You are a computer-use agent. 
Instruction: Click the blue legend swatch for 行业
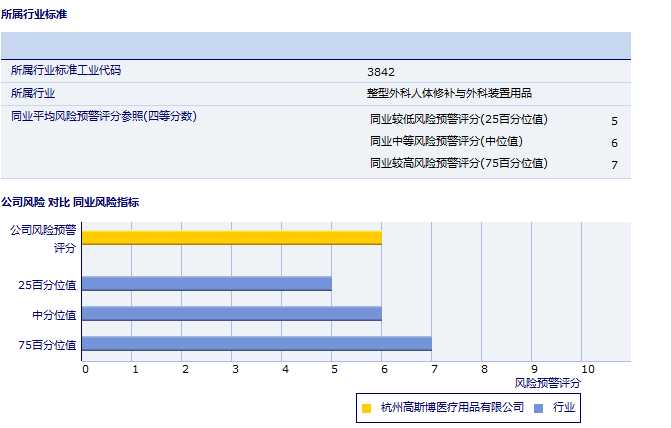[x=539, y=408]
